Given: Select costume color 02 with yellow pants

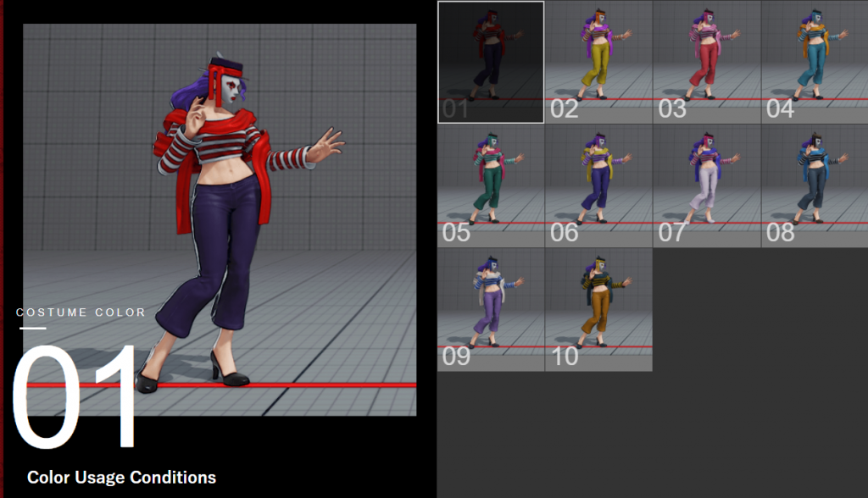Looking at the screenshot, I should pyautogui.click(x=598, y=62).
